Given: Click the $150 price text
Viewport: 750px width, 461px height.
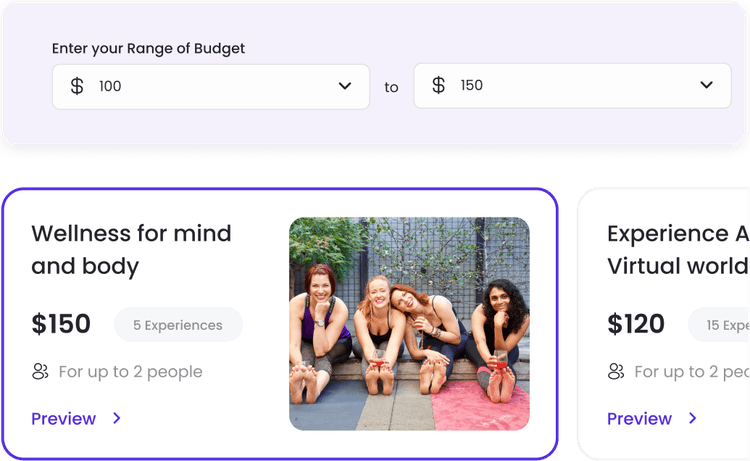Looking at the screenshot, I should [x=61, y=324].
